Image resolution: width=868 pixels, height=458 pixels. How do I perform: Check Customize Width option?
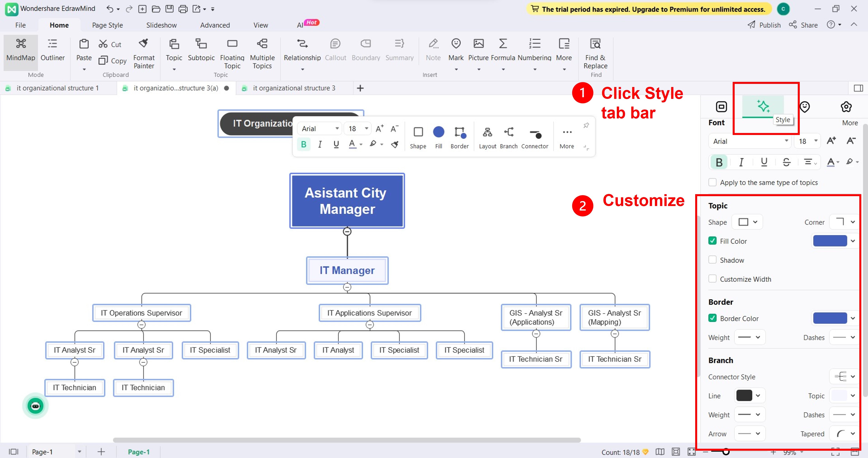tap(712, 279)
